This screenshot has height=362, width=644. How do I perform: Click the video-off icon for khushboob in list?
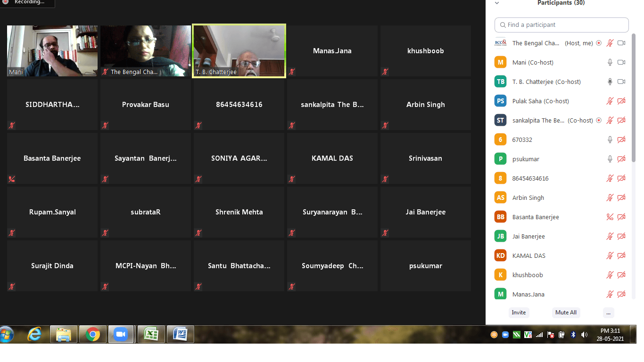[621, 275]
